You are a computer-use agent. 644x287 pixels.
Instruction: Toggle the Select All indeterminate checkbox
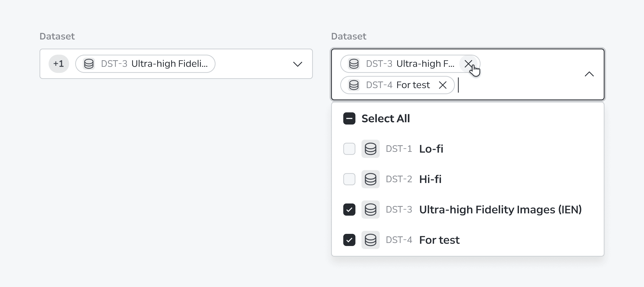(349, 118)
